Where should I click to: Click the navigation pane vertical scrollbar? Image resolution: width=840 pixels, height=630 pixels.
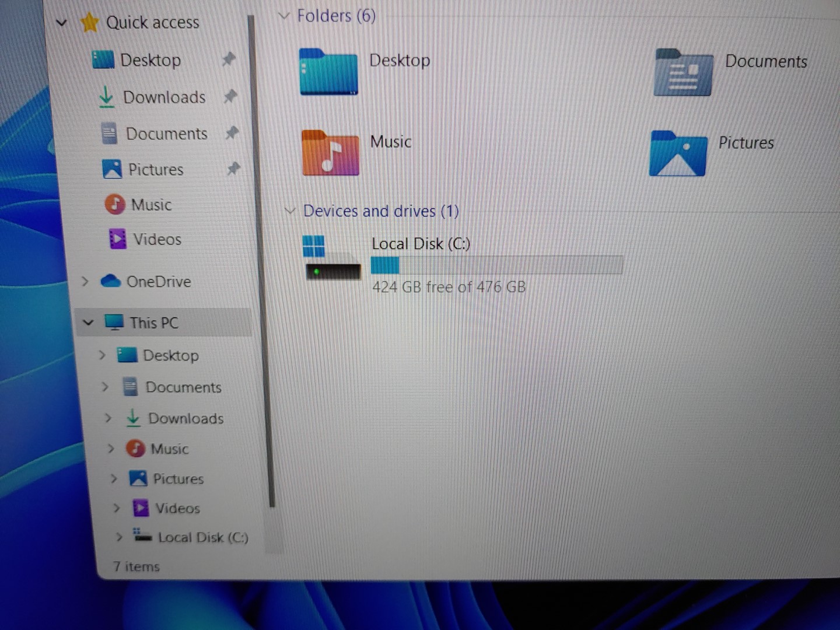tap(261, 262)
